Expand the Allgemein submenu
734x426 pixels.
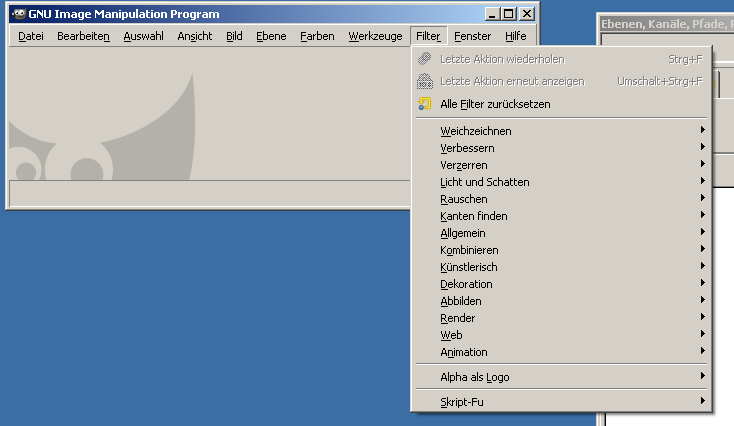pyautogui.click(x=561, y=233)
